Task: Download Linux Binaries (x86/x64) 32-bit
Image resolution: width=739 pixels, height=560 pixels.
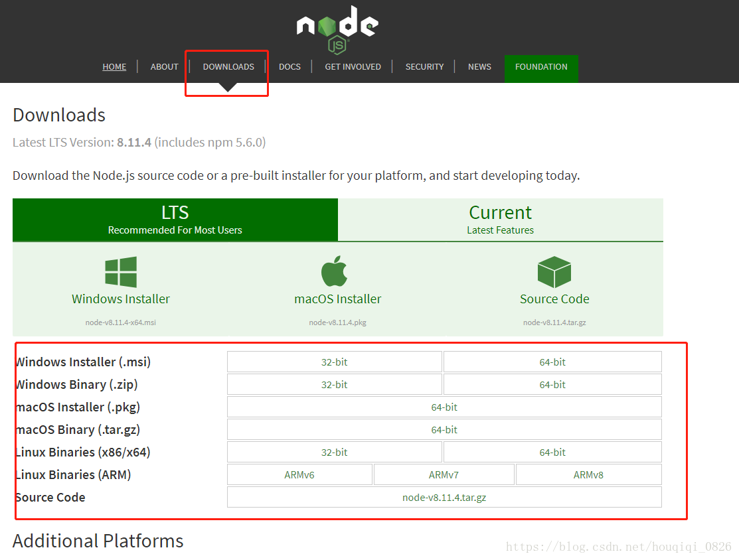Action: tap(335, 453)
